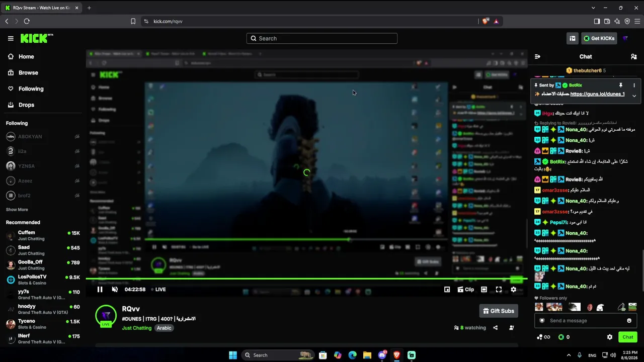
Task: Switch to theater mode
Action: pos(484,290)
